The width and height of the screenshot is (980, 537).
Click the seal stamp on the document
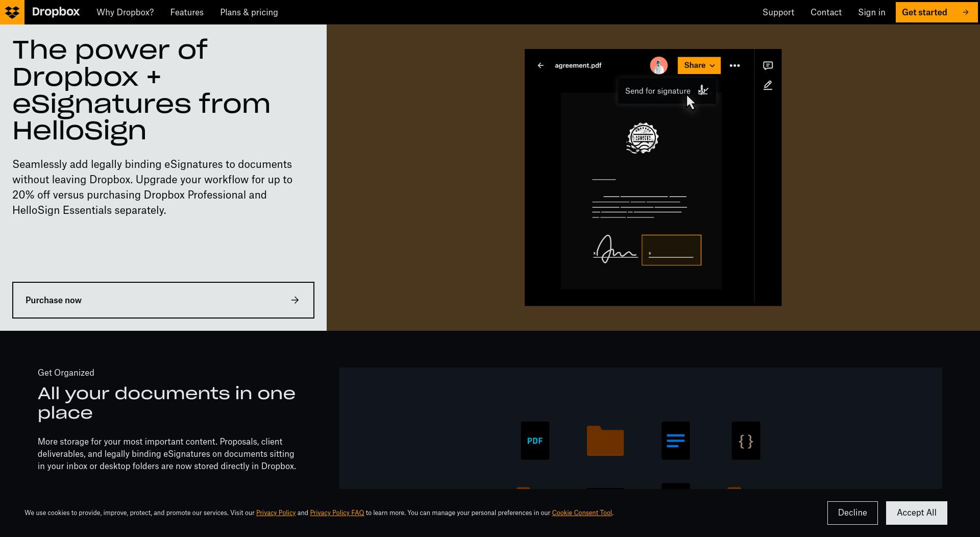(643, 138)
